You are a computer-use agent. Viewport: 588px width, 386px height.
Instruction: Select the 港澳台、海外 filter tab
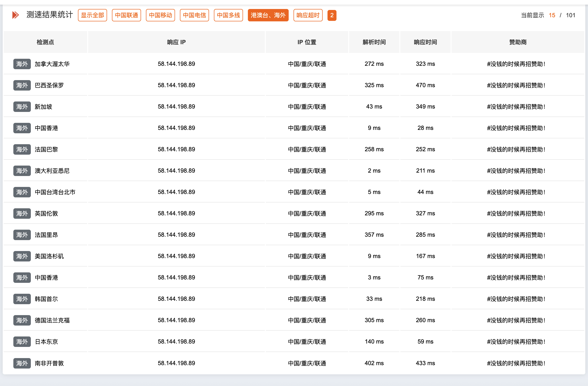click(268, 15)
